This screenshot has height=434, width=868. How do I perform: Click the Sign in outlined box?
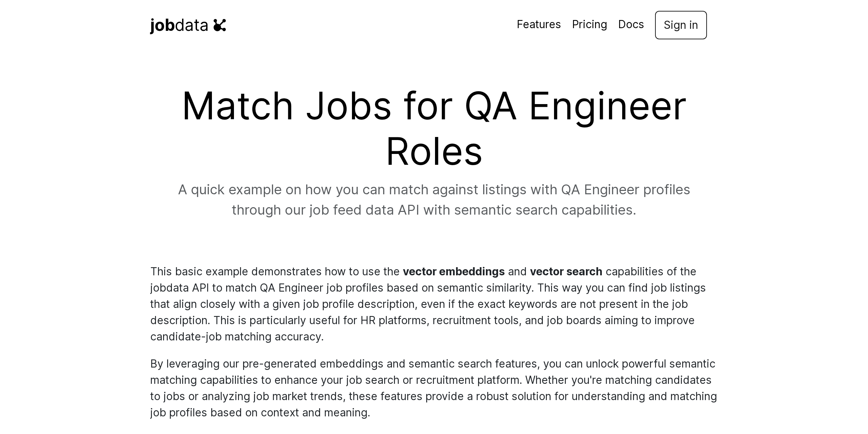click(680, 25)
